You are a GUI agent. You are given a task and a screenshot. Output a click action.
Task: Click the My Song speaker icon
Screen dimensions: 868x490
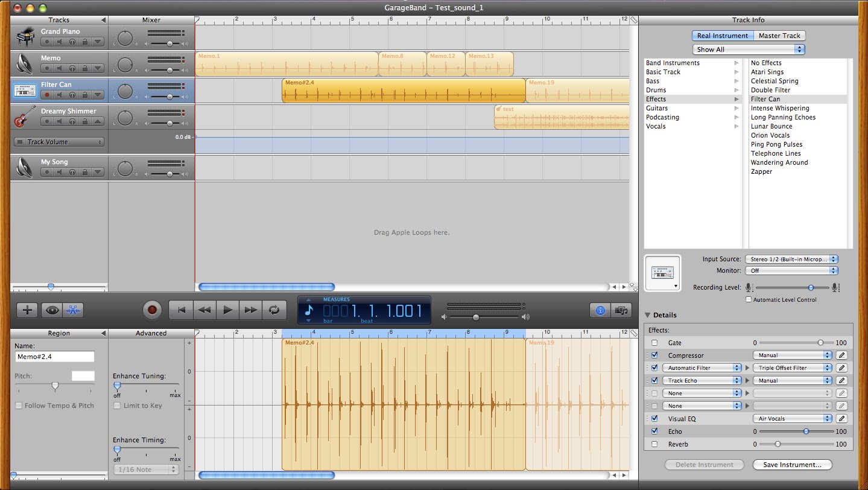25,167
